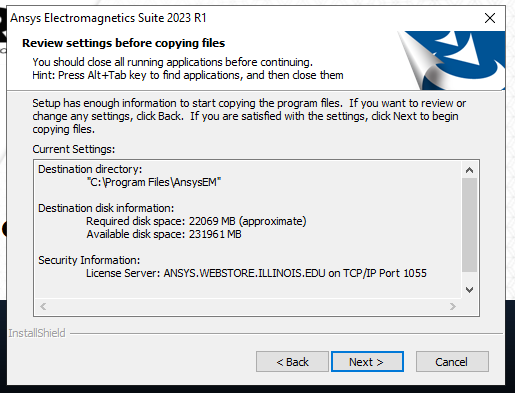
Task: Click the "Review settings before copying files" heading
Action: [124, 43]
